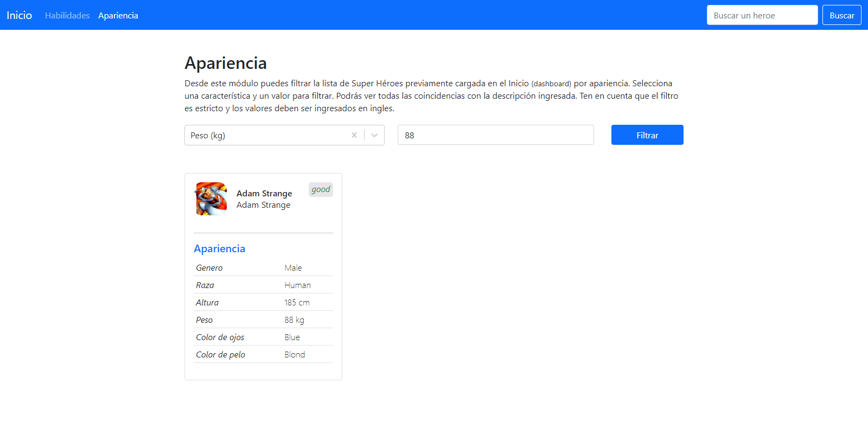
Task: Click the 88 kg value
Action: pyautogui.click(x=294, y=320)
